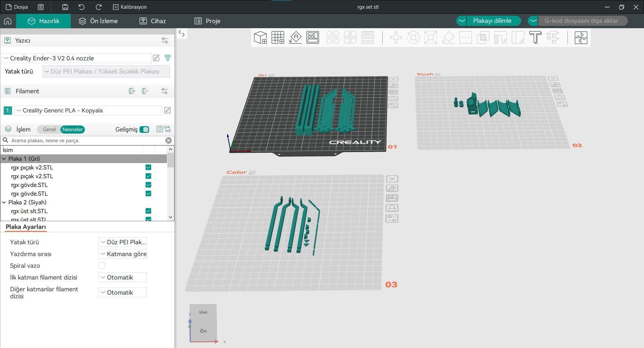644x348 pixels.
Task: Open the assembly view puzzle icon
Action: pos(581,38)
